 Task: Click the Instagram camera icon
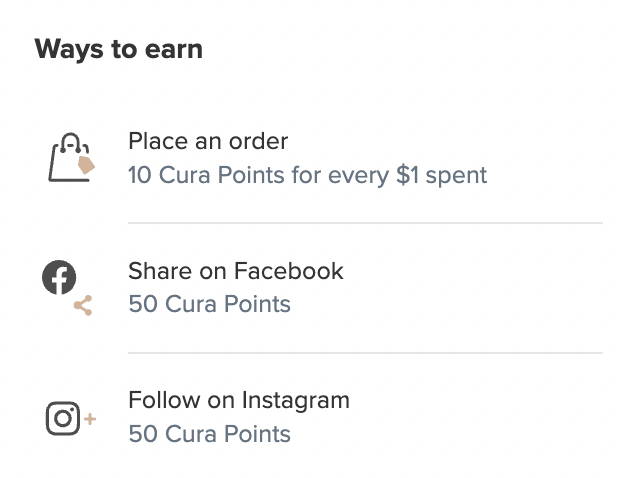(x=63, y=418)
